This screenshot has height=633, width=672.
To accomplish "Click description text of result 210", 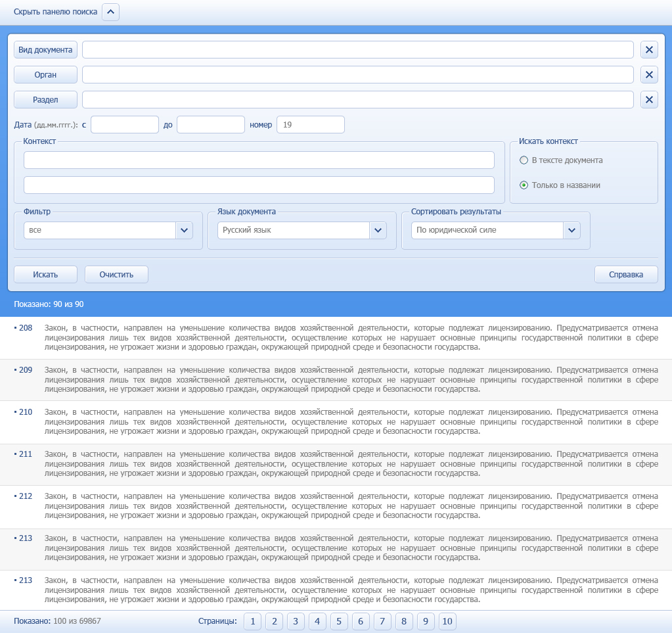I will [351, 421].
